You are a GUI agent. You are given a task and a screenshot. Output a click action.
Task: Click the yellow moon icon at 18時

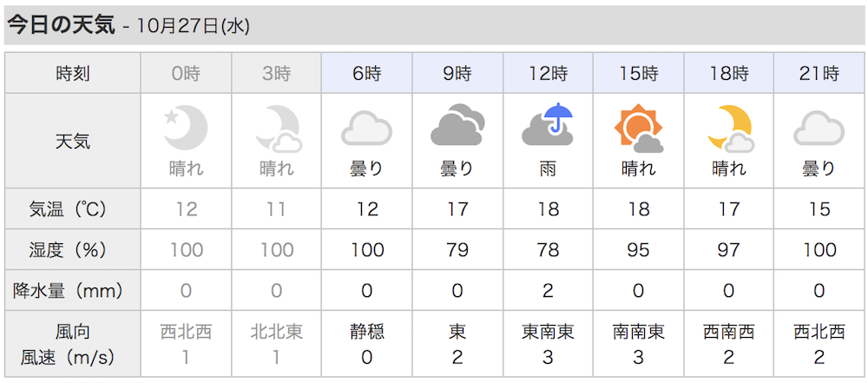pyautogui.click(x=730, y=129)
